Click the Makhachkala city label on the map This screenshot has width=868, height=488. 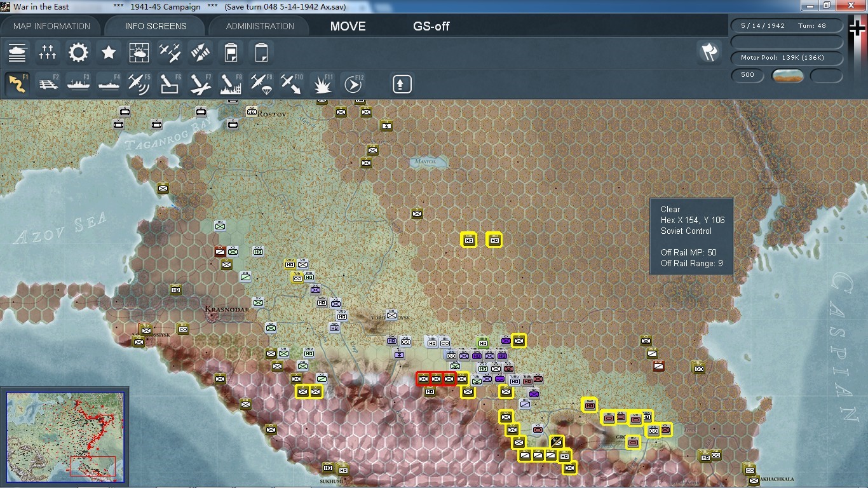click(776, 479)
